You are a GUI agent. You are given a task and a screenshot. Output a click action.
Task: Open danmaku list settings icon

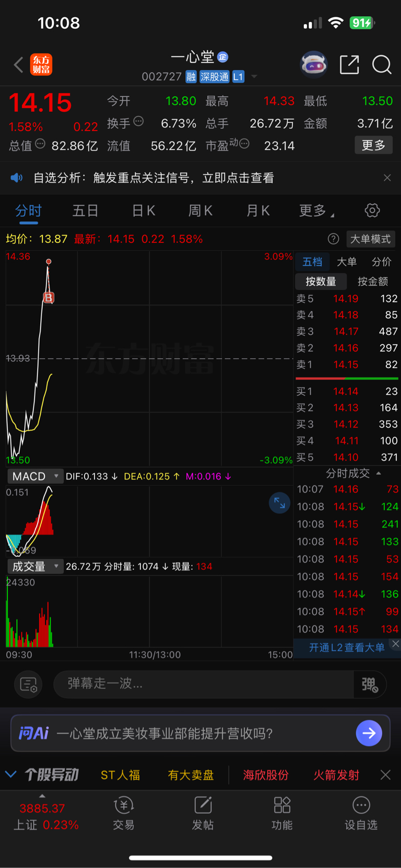(x=28, y=684)
